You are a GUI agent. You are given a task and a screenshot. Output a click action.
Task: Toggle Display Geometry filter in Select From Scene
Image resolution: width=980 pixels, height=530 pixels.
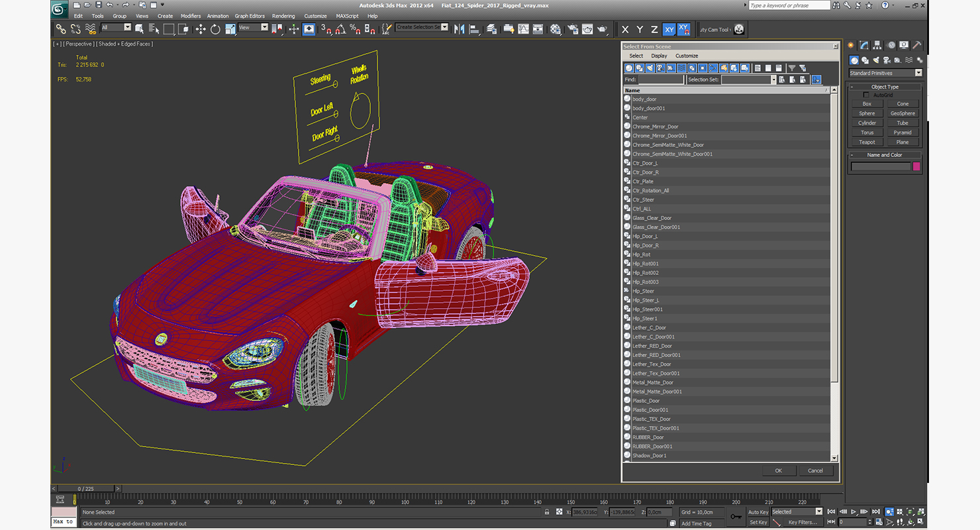(x=629, y=68)
